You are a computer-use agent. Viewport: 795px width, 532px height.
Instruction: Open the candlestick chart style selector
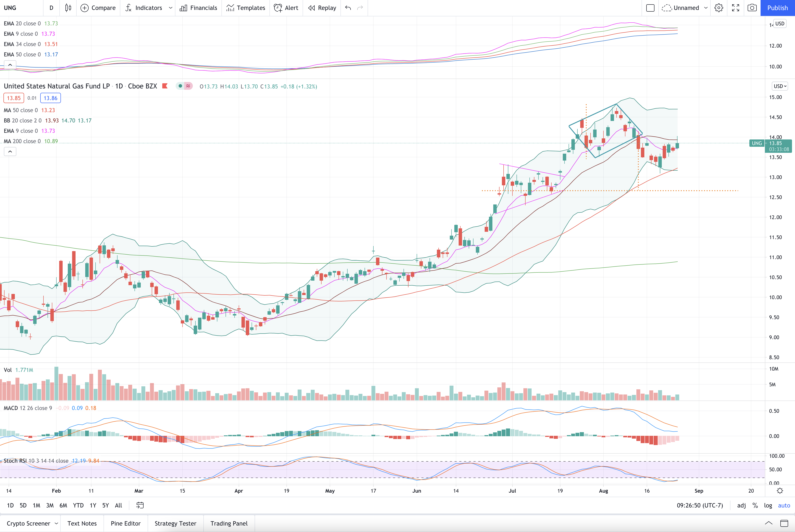68,8
